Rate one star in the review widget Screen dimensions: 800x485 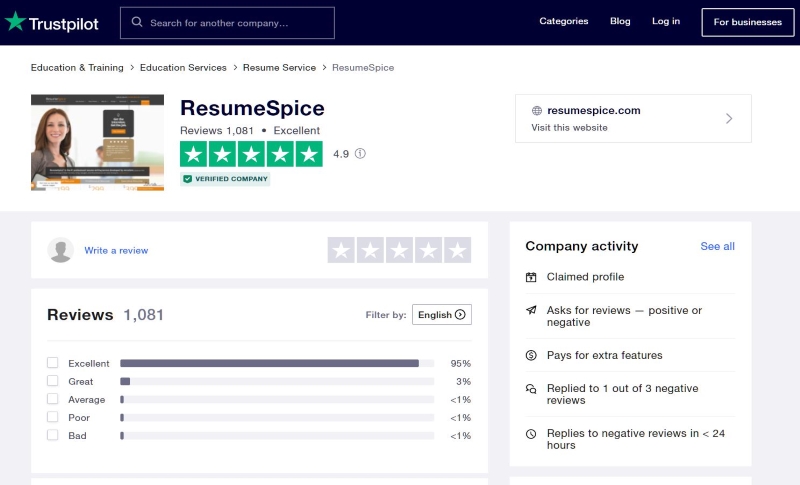pyautogui.click(x=341, y=250)
